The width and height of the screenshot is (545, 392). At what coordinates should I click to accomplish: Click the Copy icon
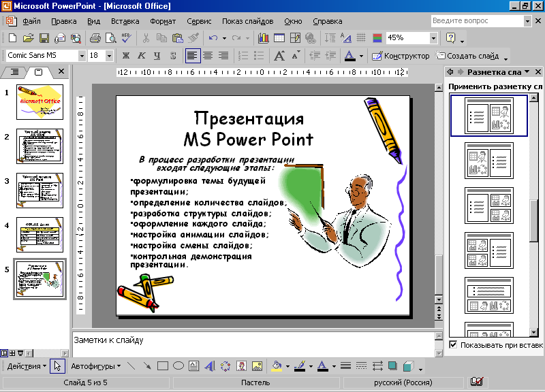tap(161, 38)
